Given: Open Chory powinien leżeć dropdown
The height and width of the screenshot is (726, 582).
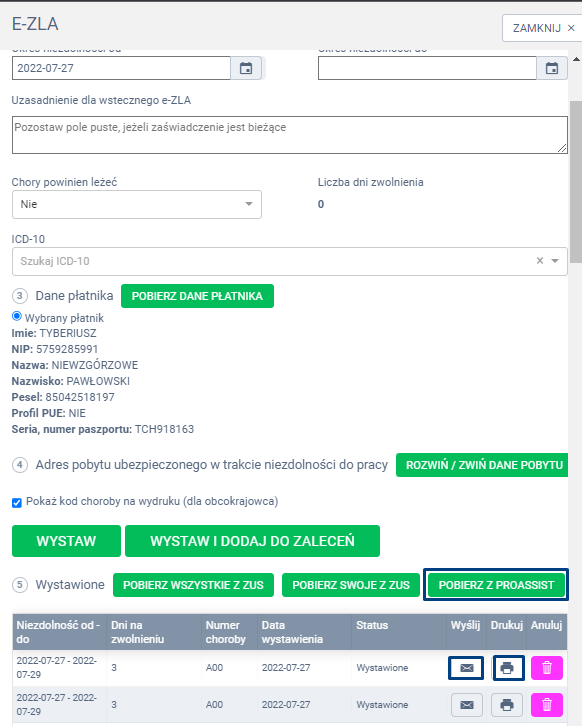Looking at the screenshot, I should [x=137, y=204].
